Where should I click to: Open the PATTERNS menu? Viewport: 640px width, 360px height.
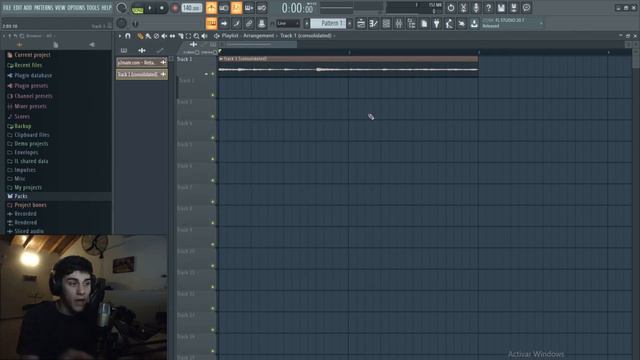click(43, 8)
